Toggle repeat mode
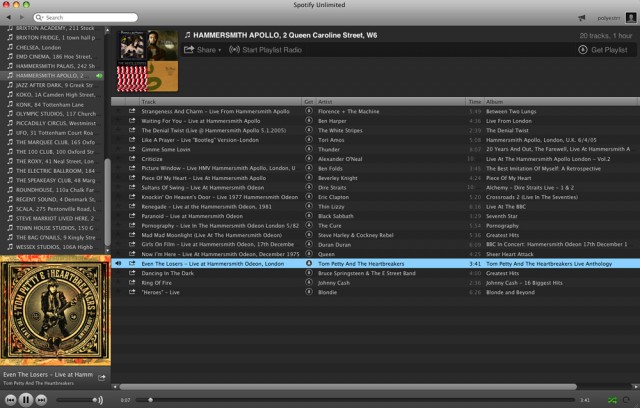Viewport: 640px width, 408px height. [x=626, y=400]
